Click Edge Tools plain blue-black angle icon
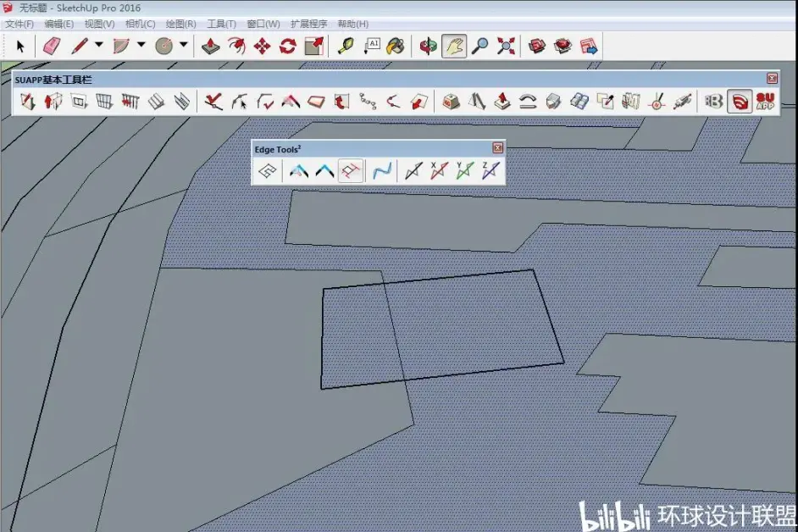The height and width of the screenshot is (532, 798). click(324, 170)
